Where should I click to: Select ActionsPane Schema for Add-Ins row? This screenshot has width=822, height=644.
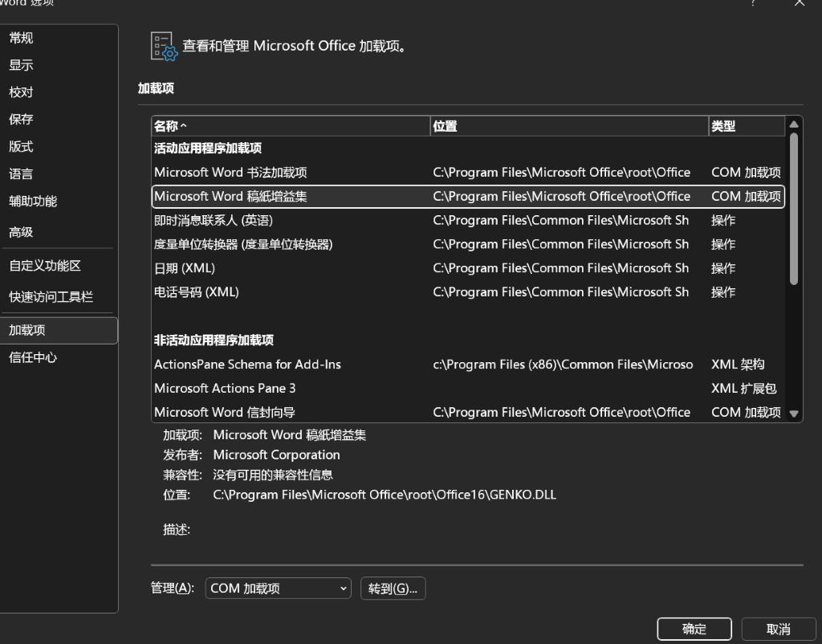468,365
